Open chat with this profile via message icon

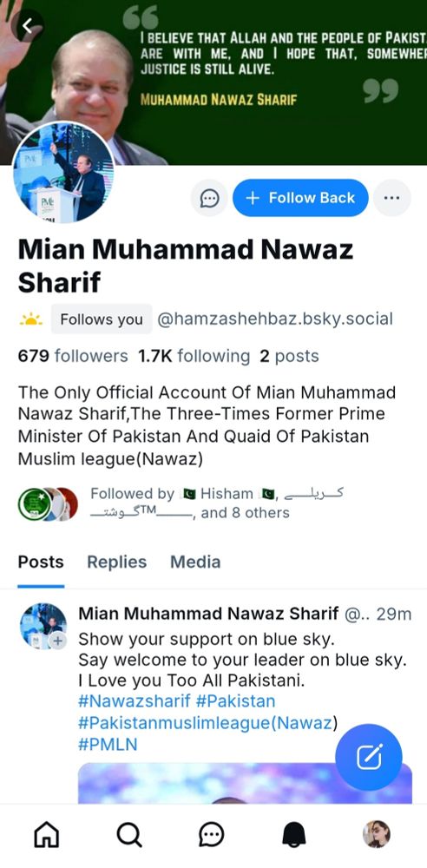point(209,198)
